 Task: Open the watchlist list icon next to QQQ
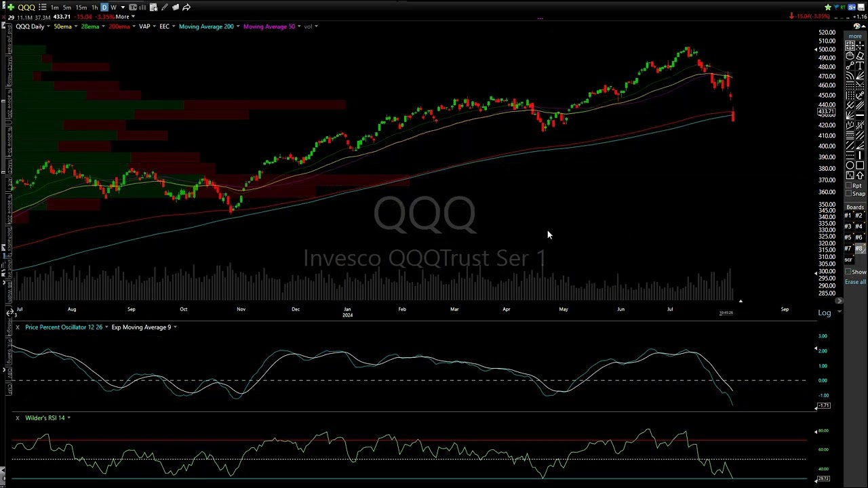coord(43,7)
